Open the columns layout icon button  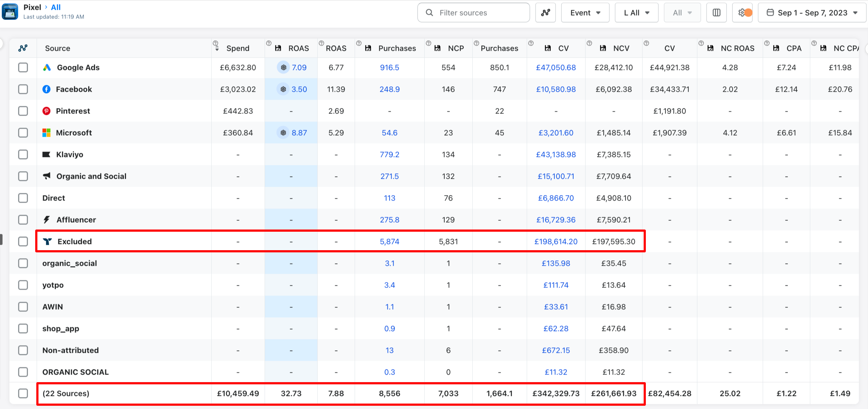pyautogui.click(x=716, y=13)
